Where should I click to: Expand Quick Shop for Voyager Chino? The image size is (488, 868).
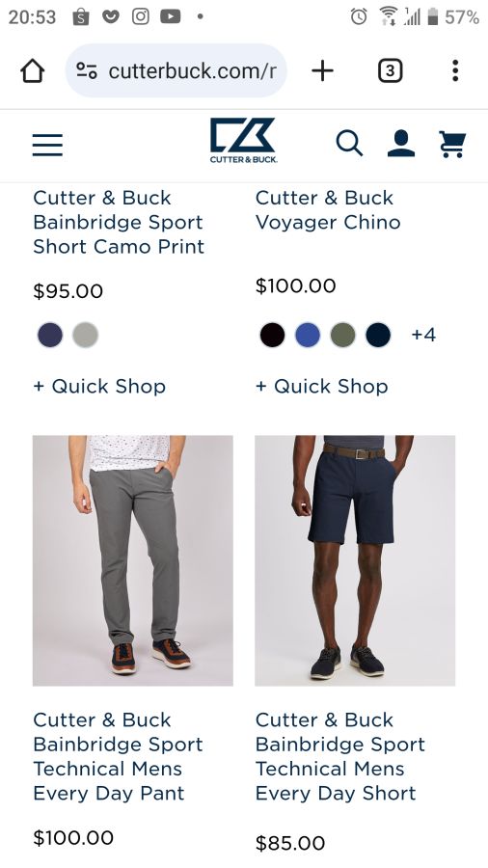point(322,387)
